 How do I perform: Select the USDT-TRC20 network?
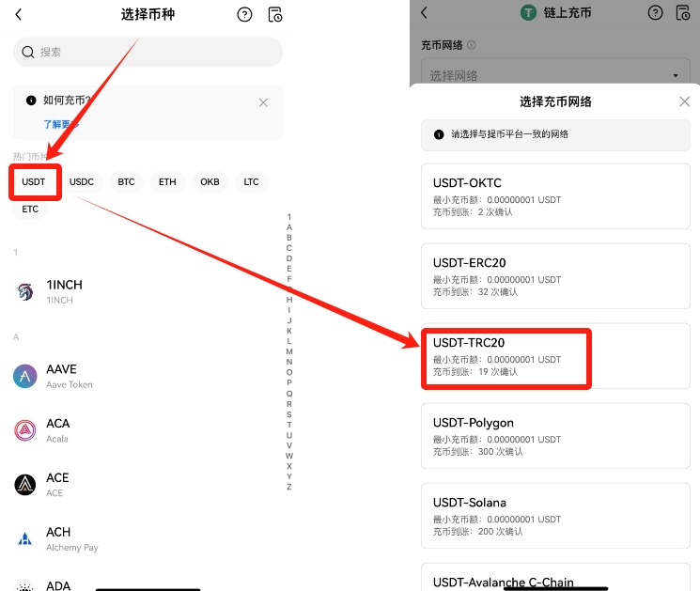(x=555, y=356)
